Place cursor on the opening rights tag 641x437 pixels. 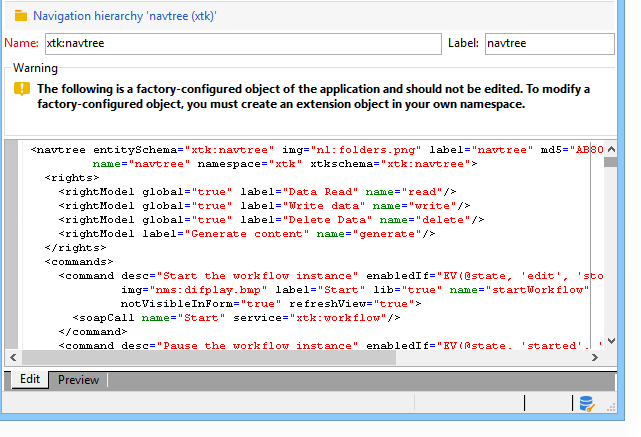[70, 177]
